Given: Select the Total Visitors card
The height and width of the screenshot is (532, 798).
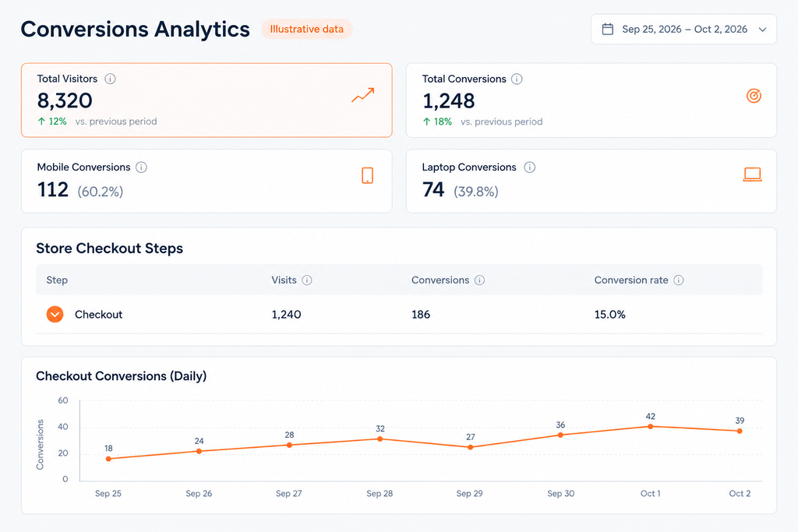Looking at the screenshot, I should coord(207,100).
